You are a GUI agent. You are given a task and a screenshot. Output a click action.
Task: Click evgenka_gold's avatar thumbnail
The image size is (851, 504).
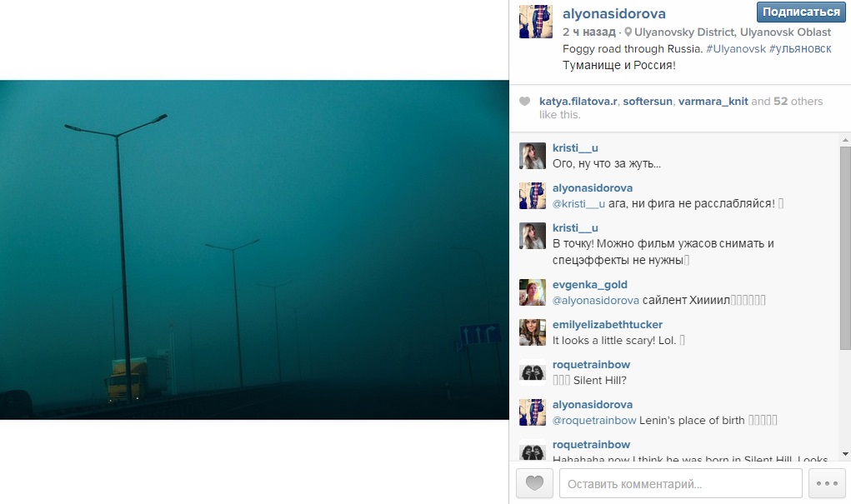click(533, 292)
